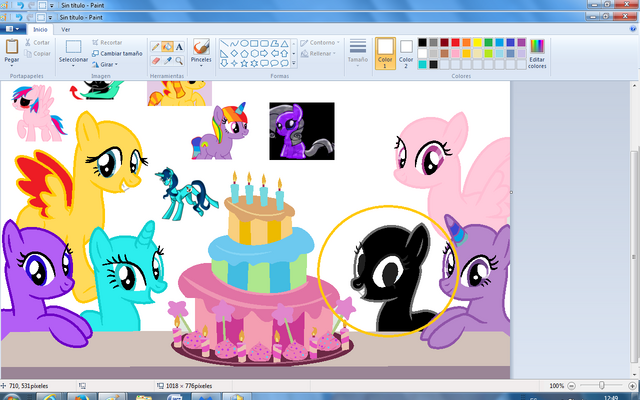Pick the Pentagon shape
The image size is (640, 400).
(244, 53)
